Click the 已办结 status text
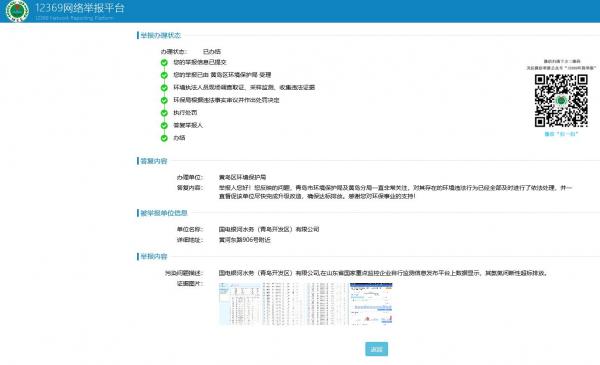The image size is (600, 365). tap(212, 52)
